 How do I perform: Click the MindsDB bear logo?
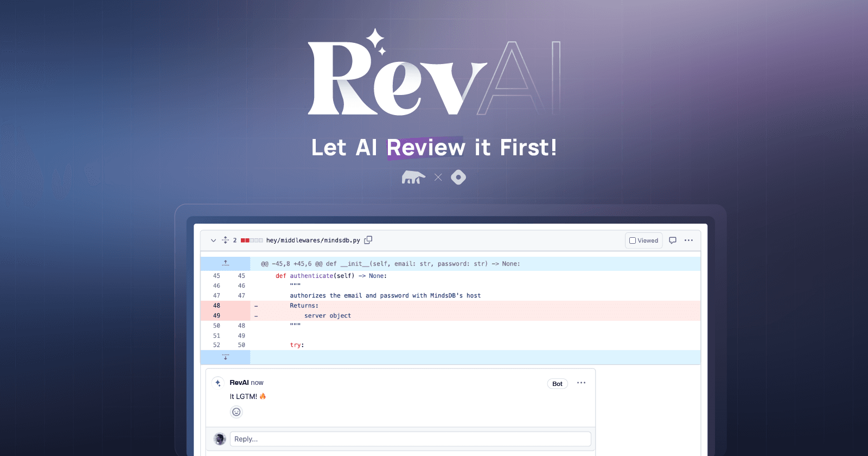(413, 177)
